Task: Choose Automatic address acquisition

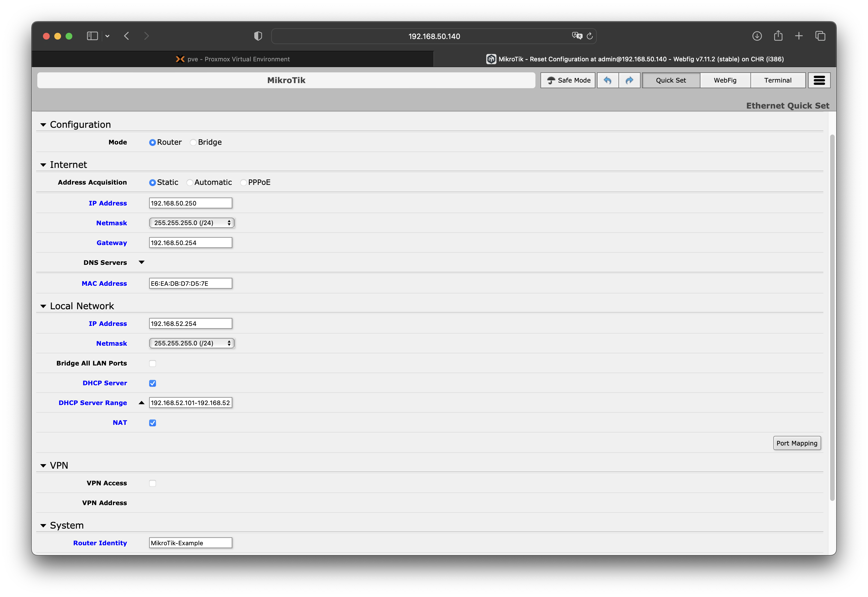Action: point(190,183)
